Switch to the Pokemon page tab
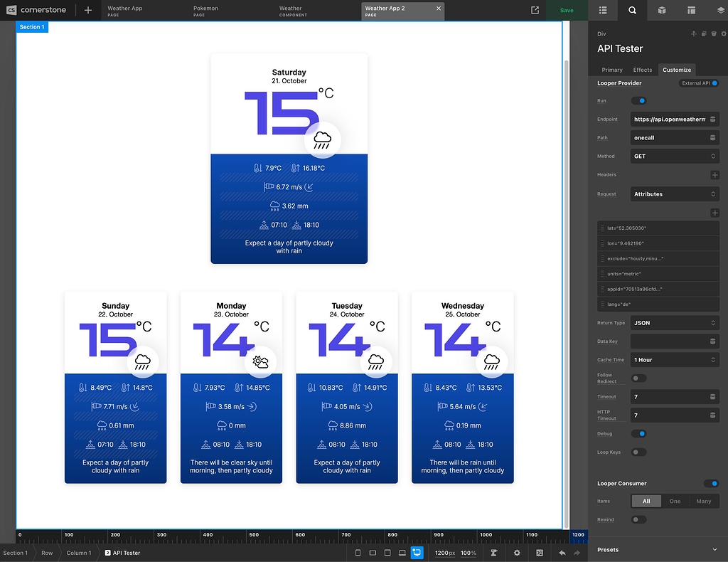728x562 pixels. point(206,11)
